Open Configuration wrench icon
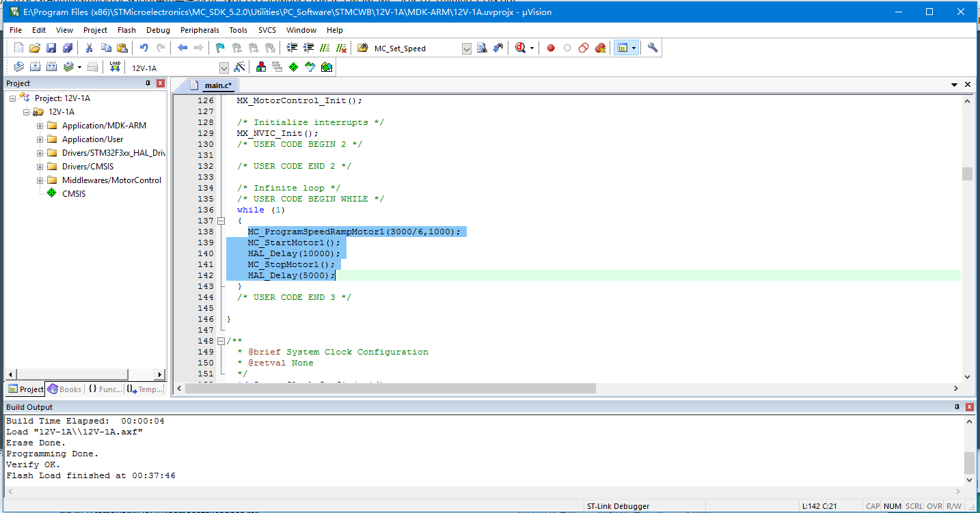The width and height of the screenshot is (980, 513). (653, 48)
